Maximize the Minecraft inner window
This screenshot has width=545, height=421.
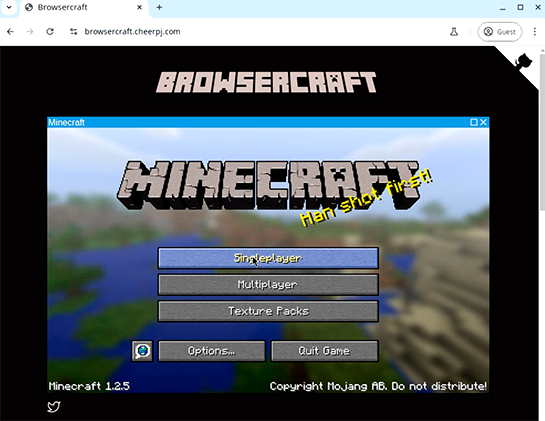473,122
